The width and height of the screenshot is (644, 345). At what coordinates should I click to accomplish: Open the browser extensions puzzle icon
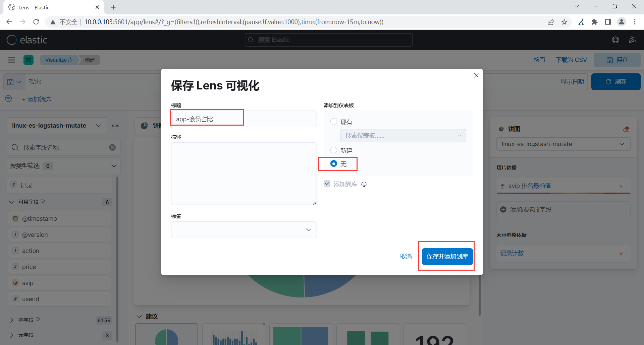(x=595, y=22)
